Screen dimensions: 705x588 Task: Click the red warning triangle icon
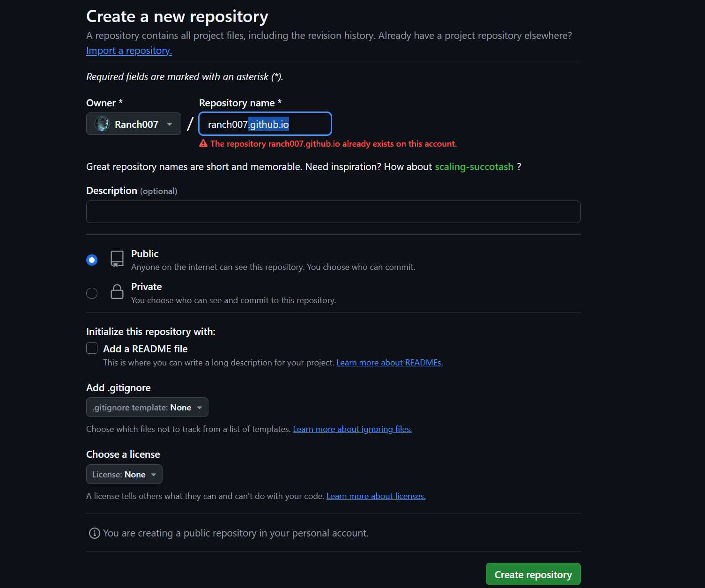(x=203, y=144)
